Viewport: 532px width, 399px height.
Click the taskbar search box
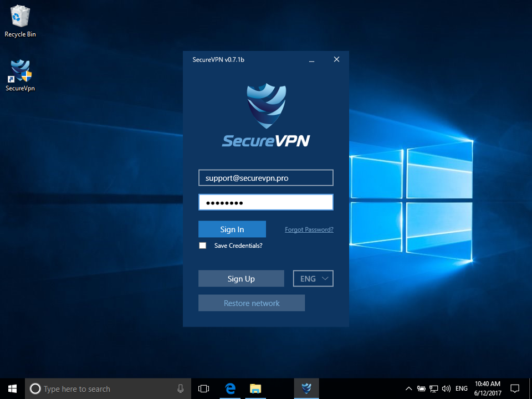[x=108, y=389]
